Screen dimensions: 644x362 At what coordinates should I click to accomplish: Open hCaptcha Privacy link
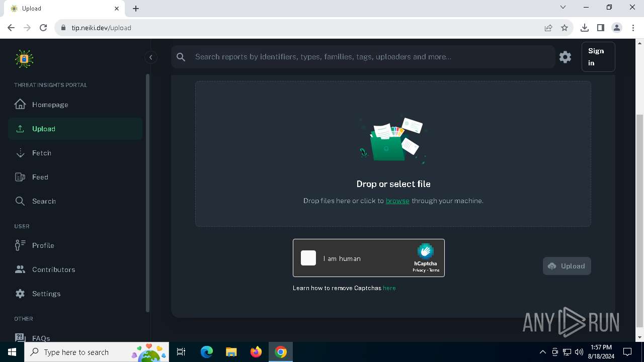tap(419, 270)
